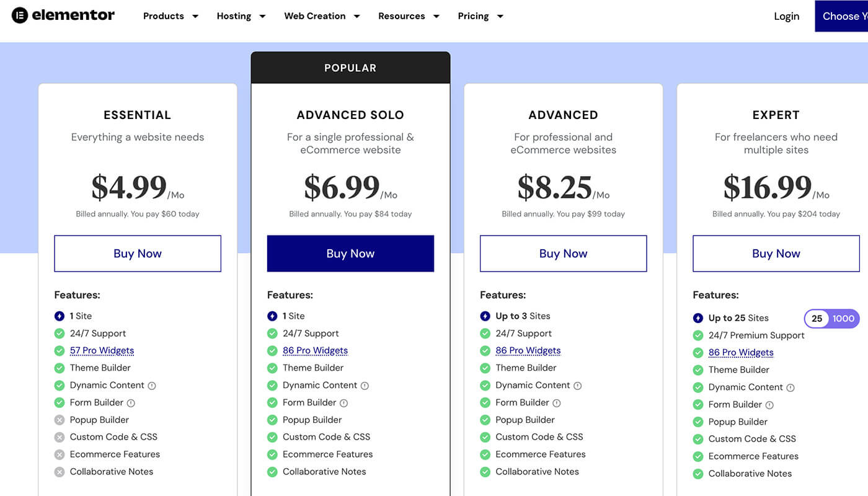
Task: Open the Hosting menu
Action: (x=234, y=16)
